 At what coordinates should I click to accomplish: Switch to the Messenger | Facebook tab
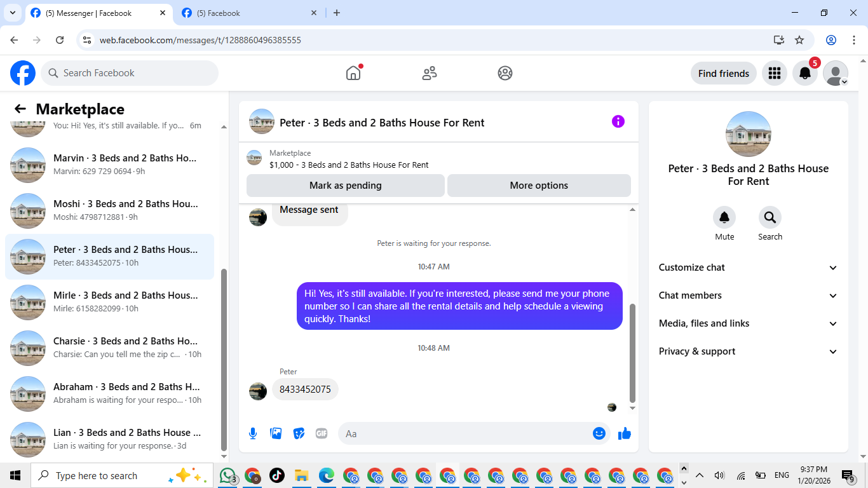pyautogui.click(x=98, y=13)
